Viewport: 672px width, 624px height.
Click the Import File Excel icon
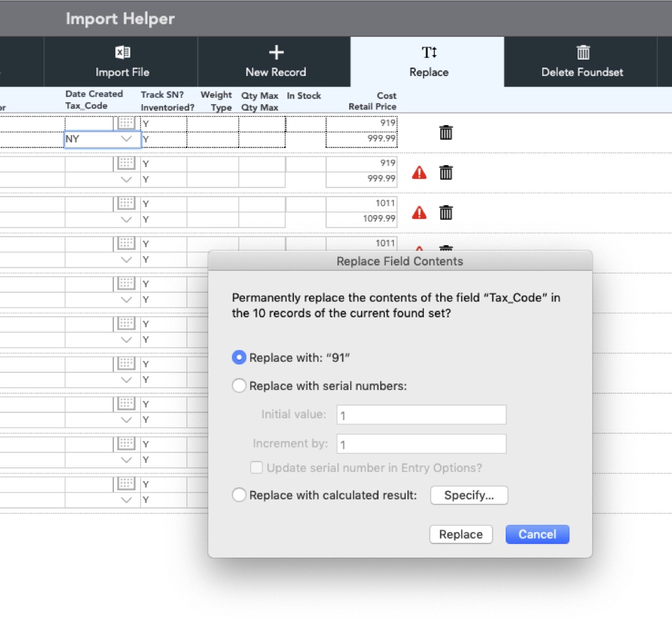(x=122, y=53)
